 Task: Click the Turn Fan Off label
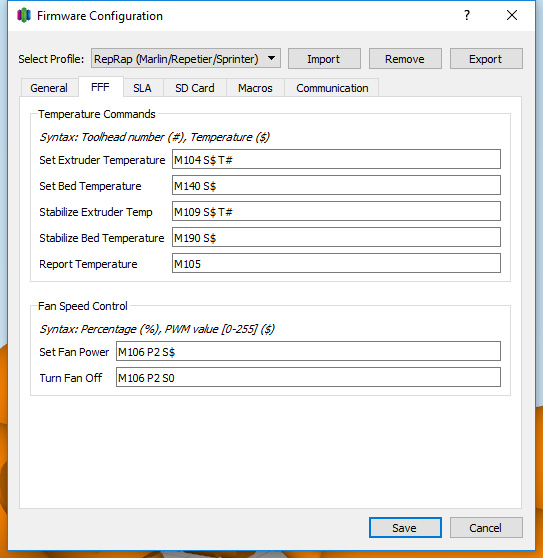click(x=71, y=378)
